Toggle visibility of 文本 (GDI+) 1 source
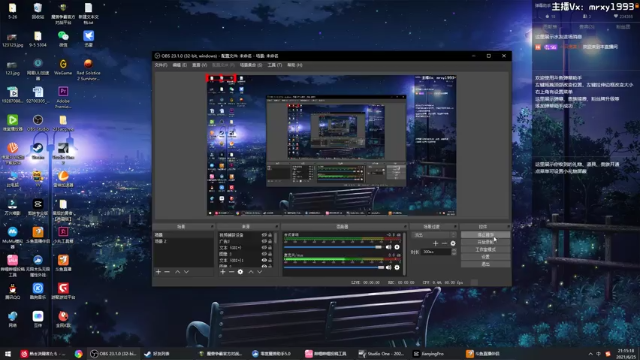 coord(264,260)
